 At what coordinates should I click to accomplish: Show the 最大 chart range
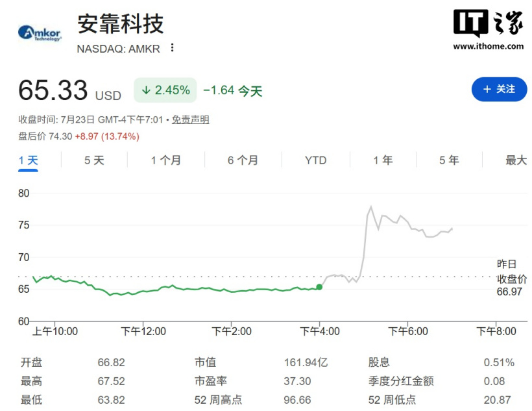[516, 160]
